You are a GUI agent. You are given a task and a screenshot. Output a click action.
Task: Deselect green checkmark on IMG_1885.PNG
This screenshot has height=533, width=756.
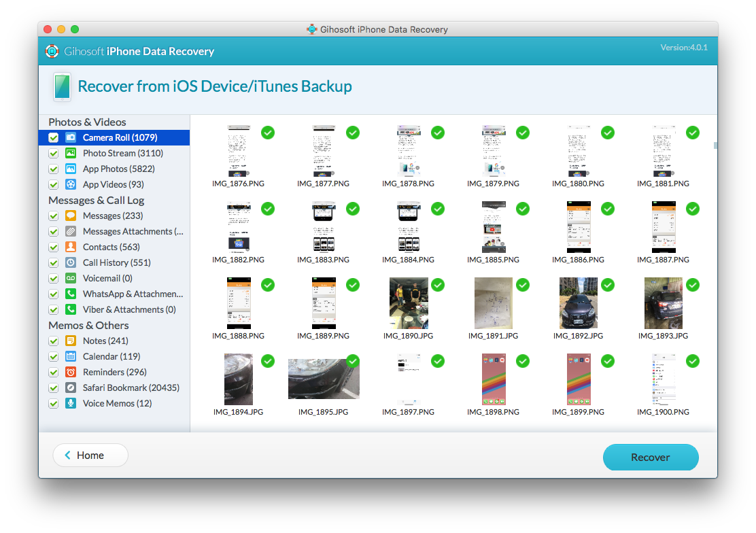point(523,209)
